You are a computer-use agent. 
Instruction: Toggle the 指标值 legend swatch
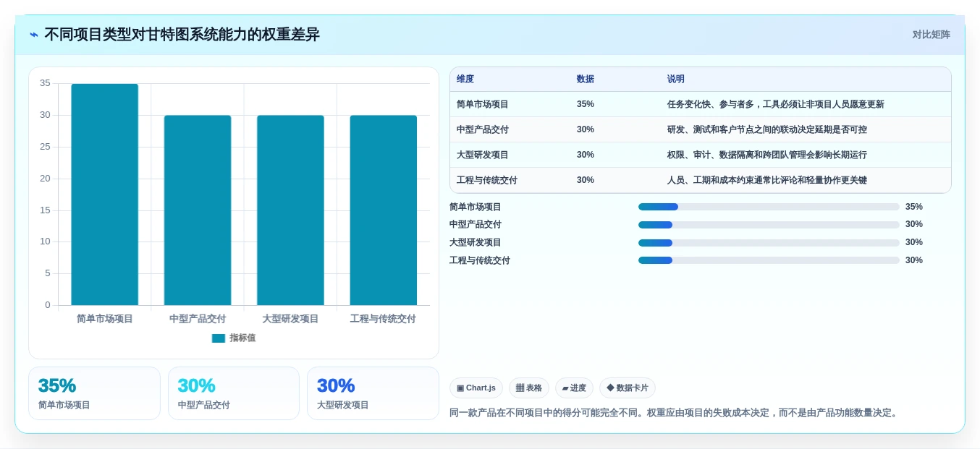[219, 338]
